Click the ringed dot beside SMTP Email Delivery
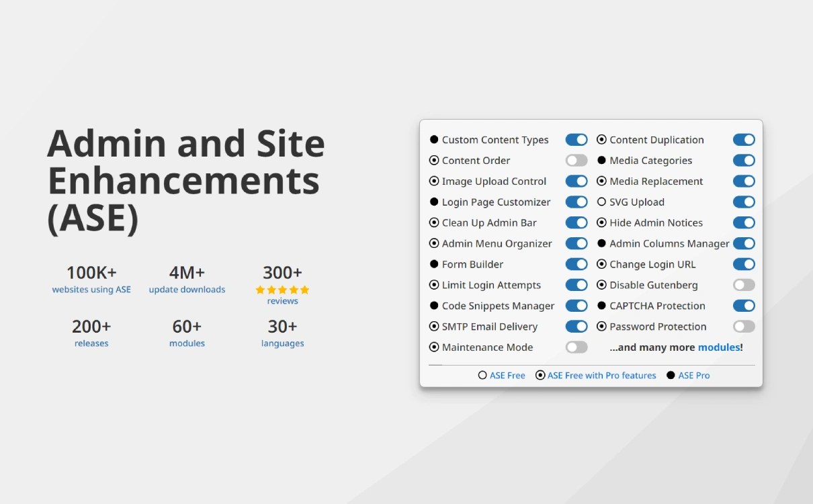813x504 pixels. tap(434, 327)
